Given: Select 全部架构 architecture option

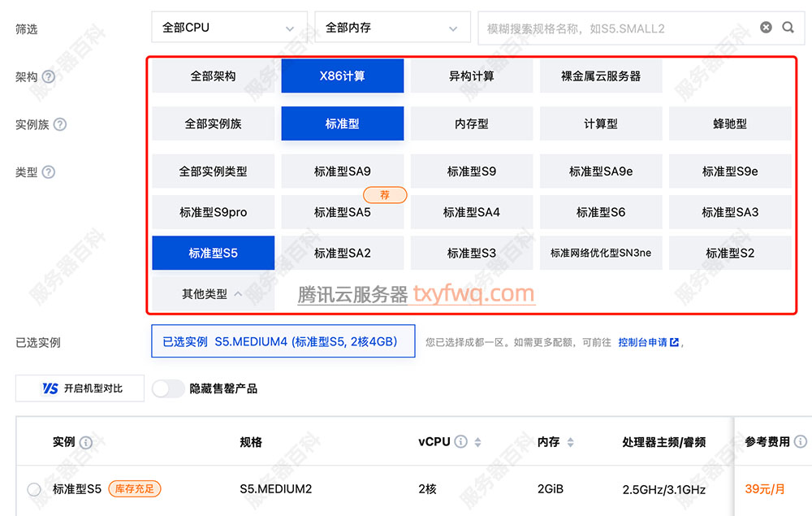Looking at the screenshot, I should [213, 76].
